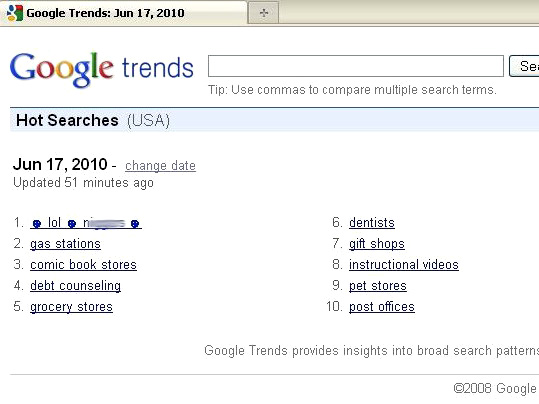Open the 'post offices' hot search
Viewport: 539px width, 404px height.
382,307
